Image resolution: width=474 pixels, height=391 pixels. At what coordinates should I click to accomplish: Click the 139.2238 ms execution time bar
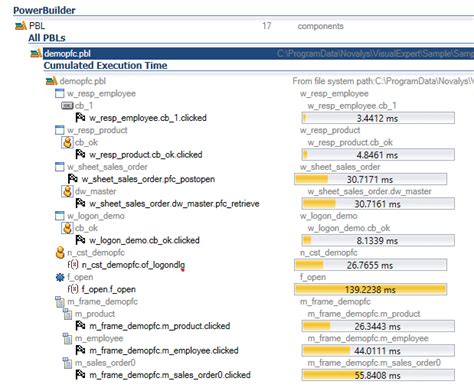371,289
